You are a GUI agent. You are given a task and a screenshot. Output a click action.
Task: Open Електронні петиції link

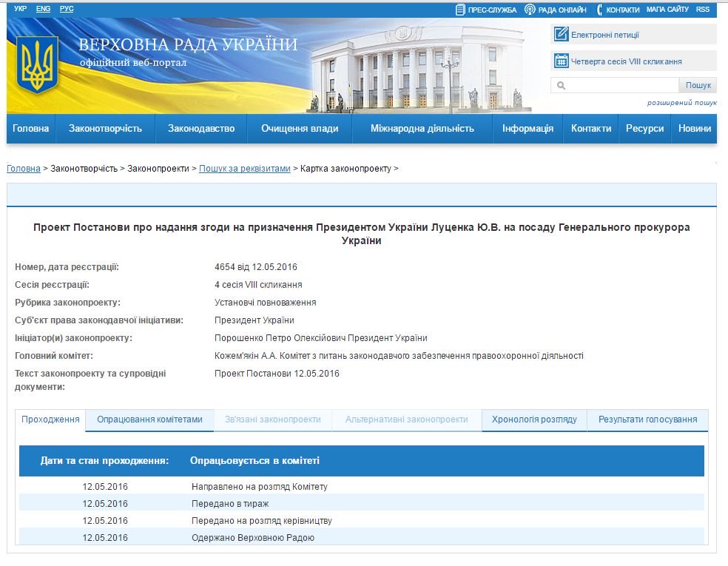tap(605, 35)
